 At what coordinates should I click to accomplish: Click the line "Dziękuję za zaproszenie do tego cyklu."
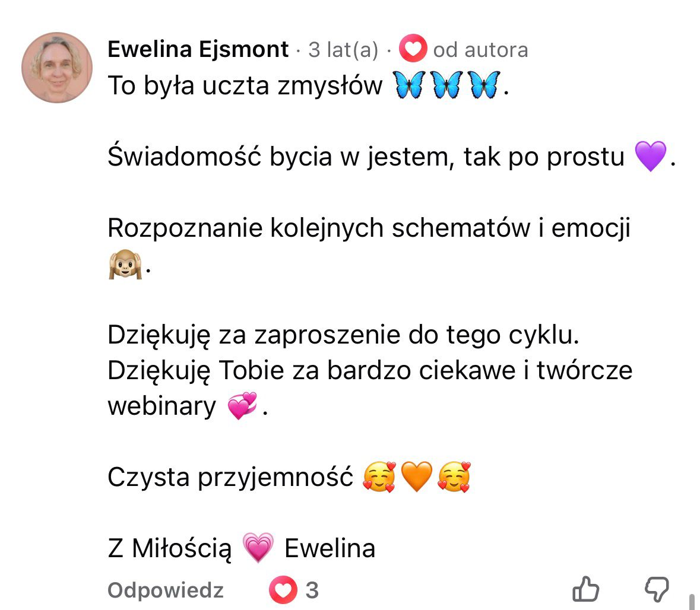pyautogui.click(x=343, y=335)
